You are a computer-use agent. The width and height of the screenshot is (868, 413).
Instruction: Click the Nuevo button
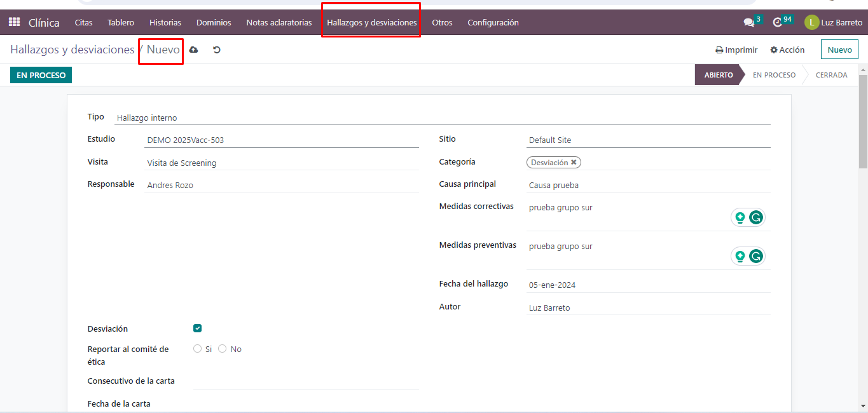839,50
